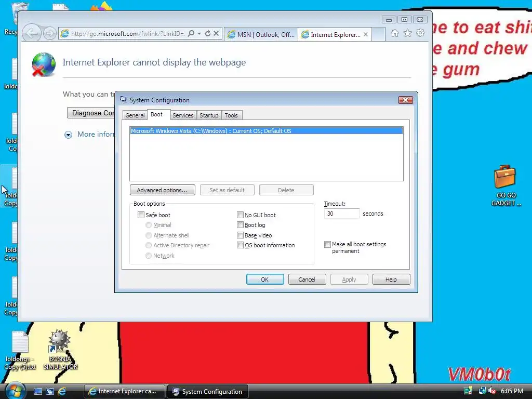
Task: Confirm with the OK button
Action: point(265,279)
